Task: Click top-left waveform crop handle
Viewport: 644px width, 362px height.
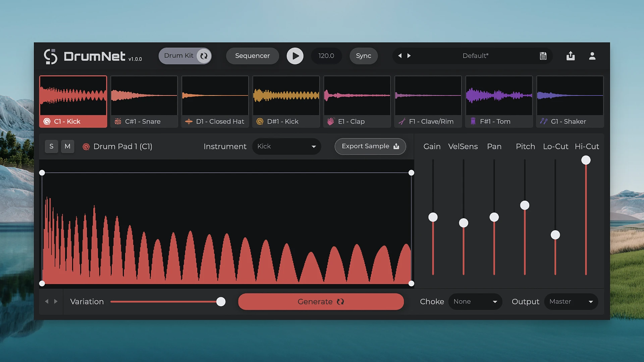Action: (42, 173)
